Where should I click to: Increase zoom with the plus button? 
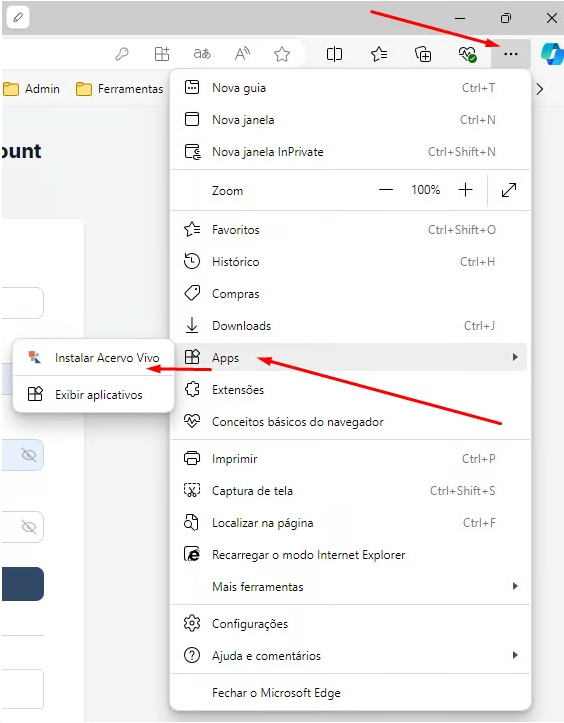click(x=465, y=190)
